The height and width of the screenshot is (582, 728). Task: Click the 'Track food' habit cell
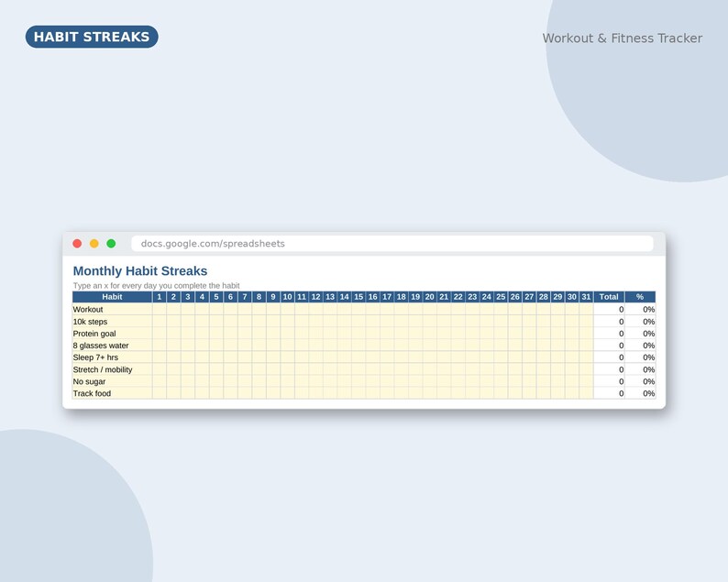pyautogui.click(x=113, y=393)
